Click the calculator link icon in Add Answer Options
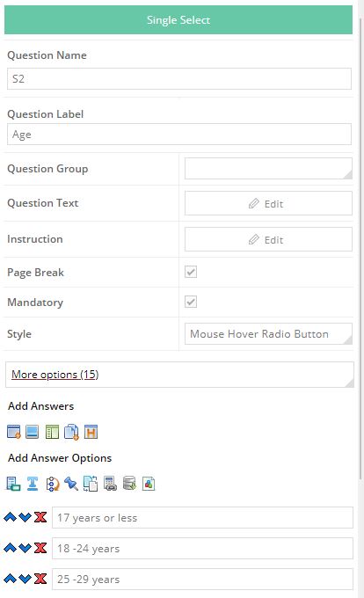 pyautogui.click(x=110, y=484)
